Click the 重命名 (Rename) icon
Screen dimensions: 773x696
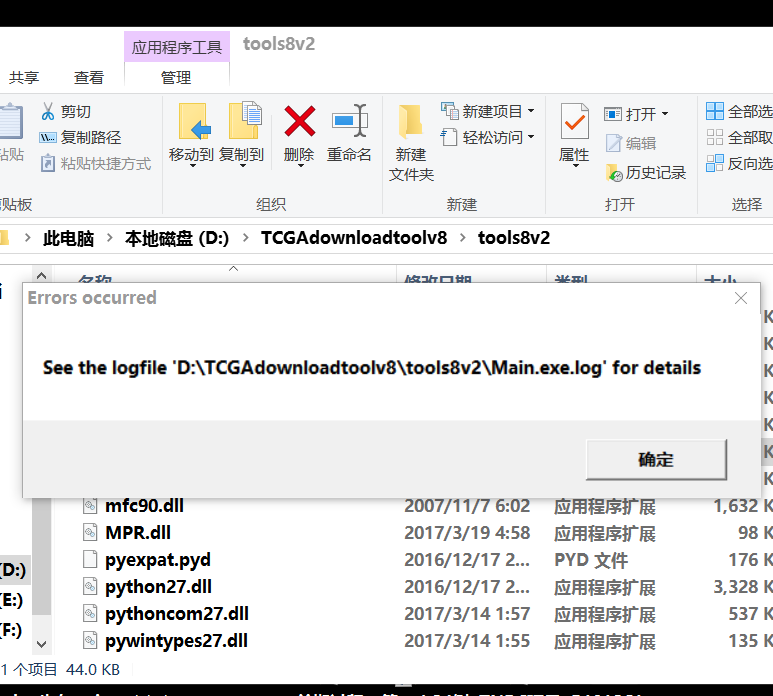click(349, 122)
